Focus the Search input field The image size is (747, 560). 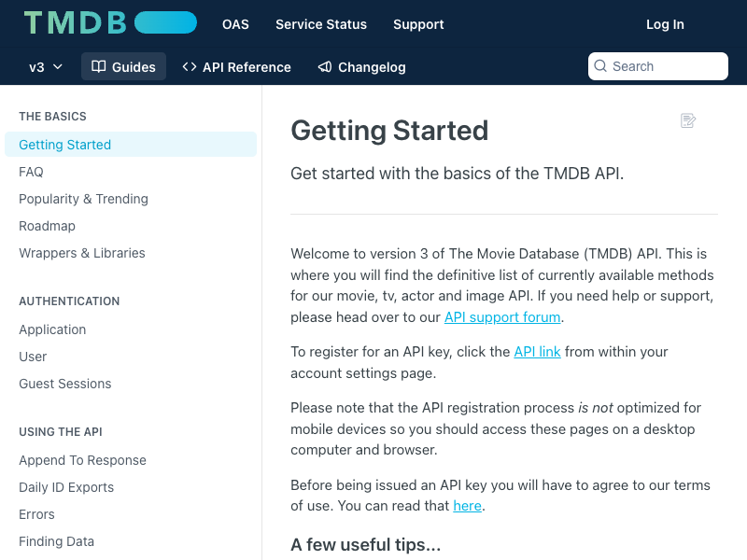(x=658, y=66)
